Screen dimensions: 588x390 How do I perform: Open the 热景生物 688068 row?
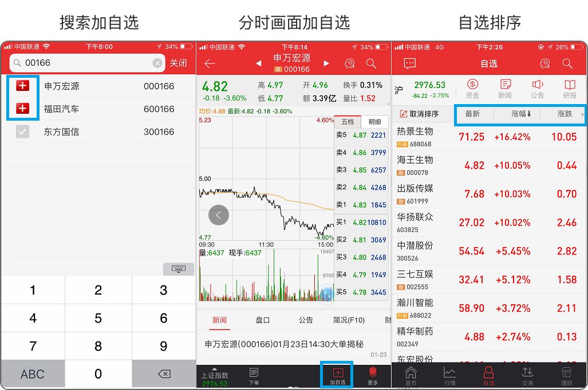pos(489,137)
